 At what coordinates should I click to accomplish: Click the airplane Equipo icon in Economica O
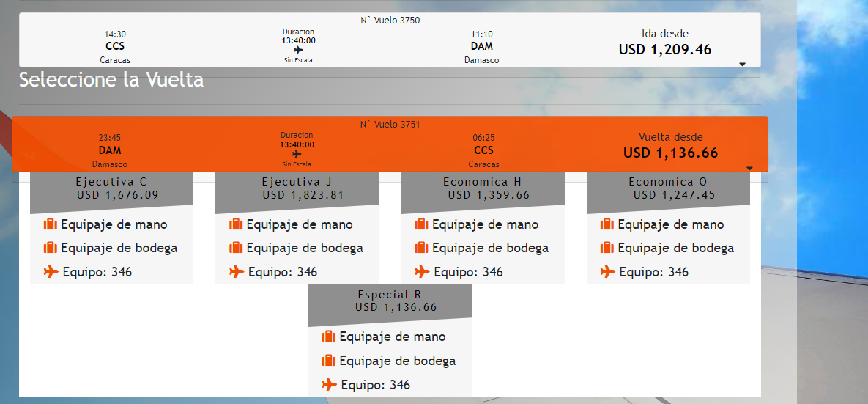(x=607, y=271)
